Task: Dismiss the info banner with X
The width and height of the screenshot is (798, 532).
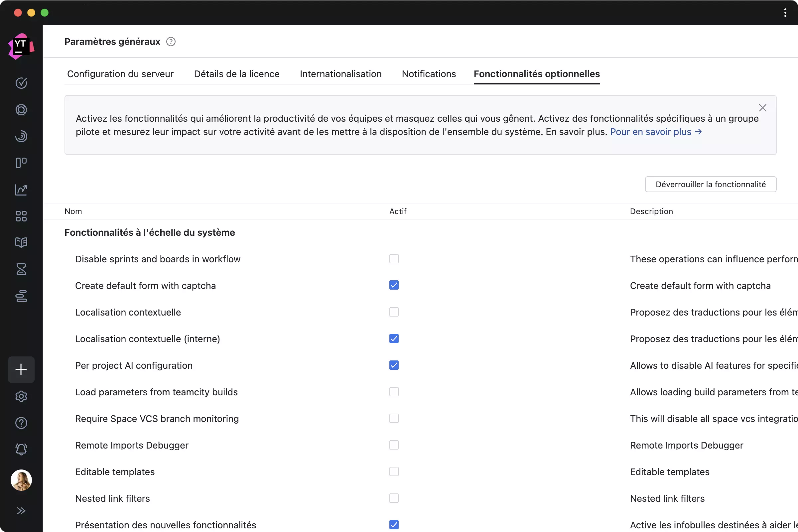Action: coord(762,108)
